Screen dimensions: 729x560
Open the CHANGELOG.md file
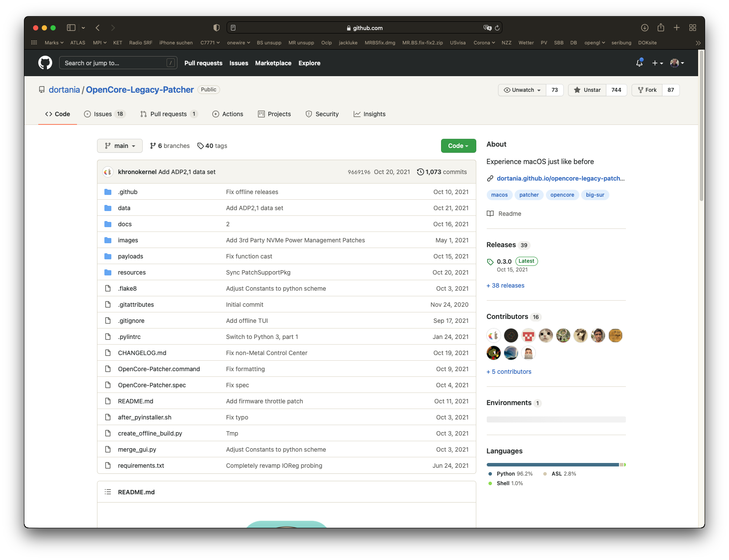pyautogui.click(x=142, y=353)
